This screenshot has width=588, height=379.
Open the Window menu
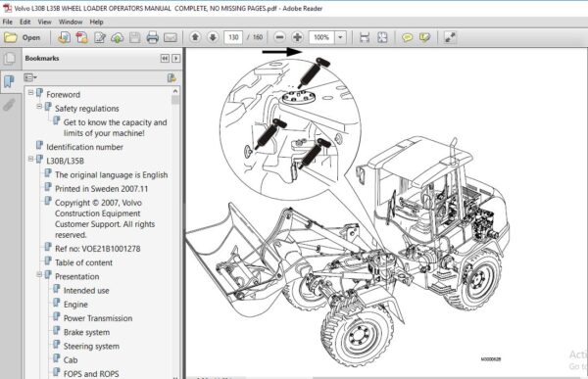71,22
